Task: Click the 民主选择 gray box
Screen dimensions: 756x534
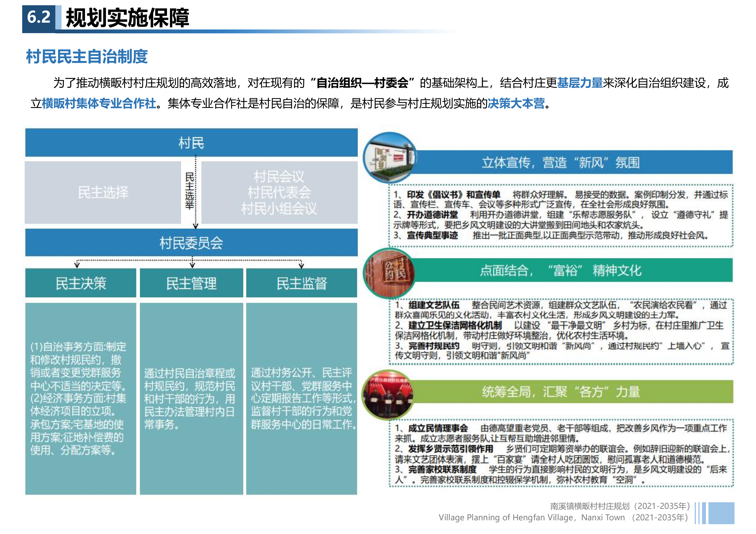Action: click(103, 193)
